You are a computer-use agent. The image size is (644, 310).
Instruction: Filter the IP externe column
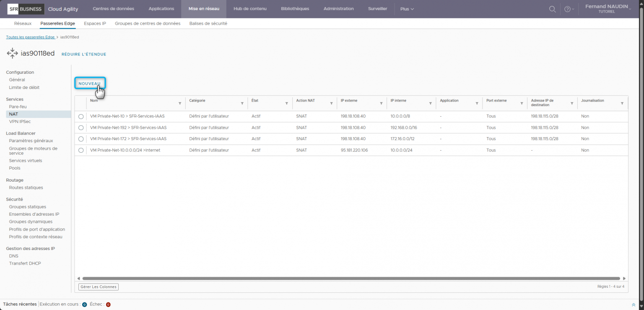[x=381, y=103]
